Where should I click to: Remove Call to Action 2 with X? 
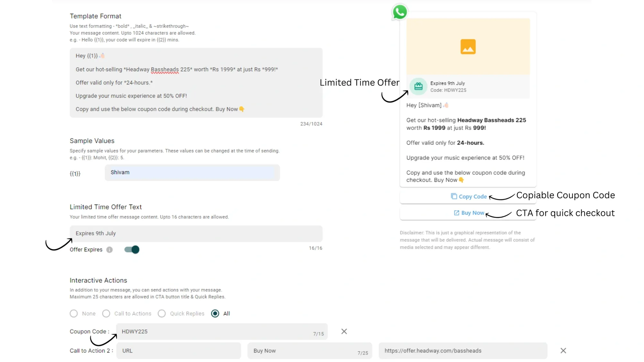point(563,351)
